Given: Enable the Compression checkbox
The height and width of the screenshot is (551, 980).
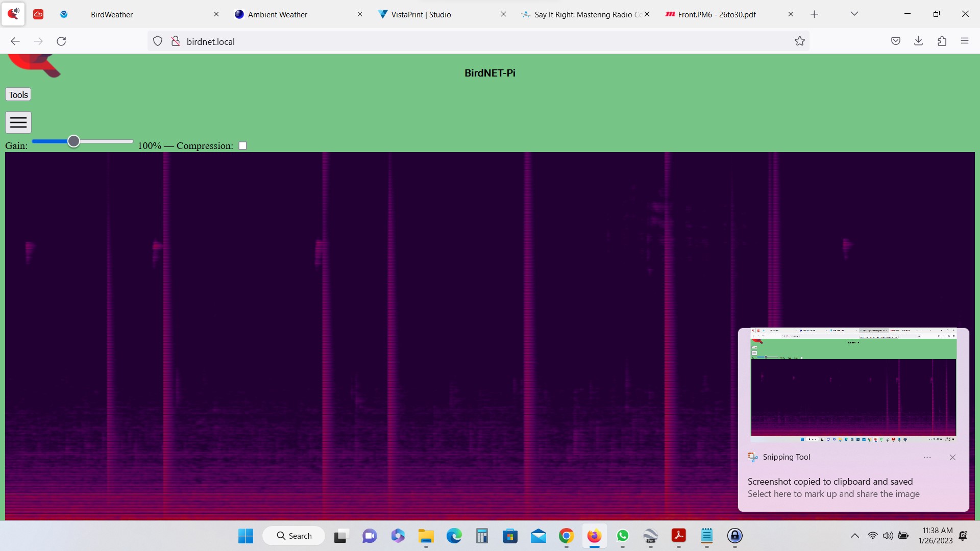Looking at the screenshot, I should pyautogui.click(x=243, y=146).
